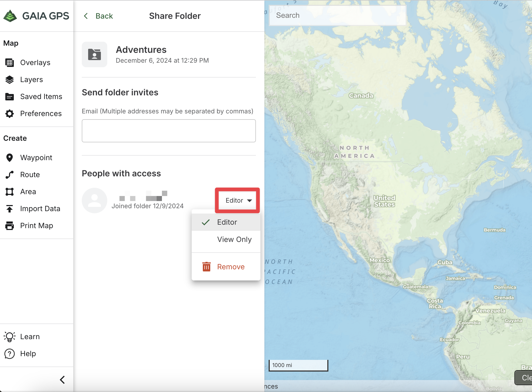Click the back arrow chevron icon
Viewport: 532px width, 392px height.
[x=86, y=16]
